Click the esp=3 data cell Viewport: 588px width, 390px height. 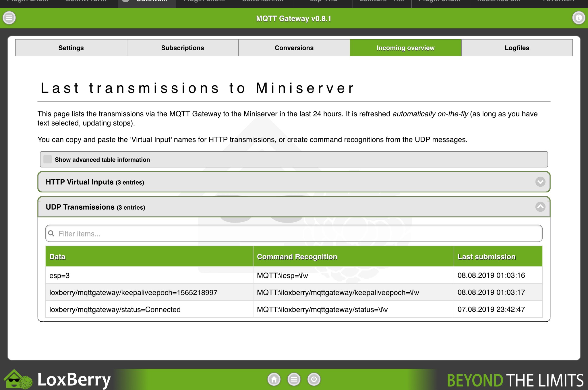coord(59,276)
